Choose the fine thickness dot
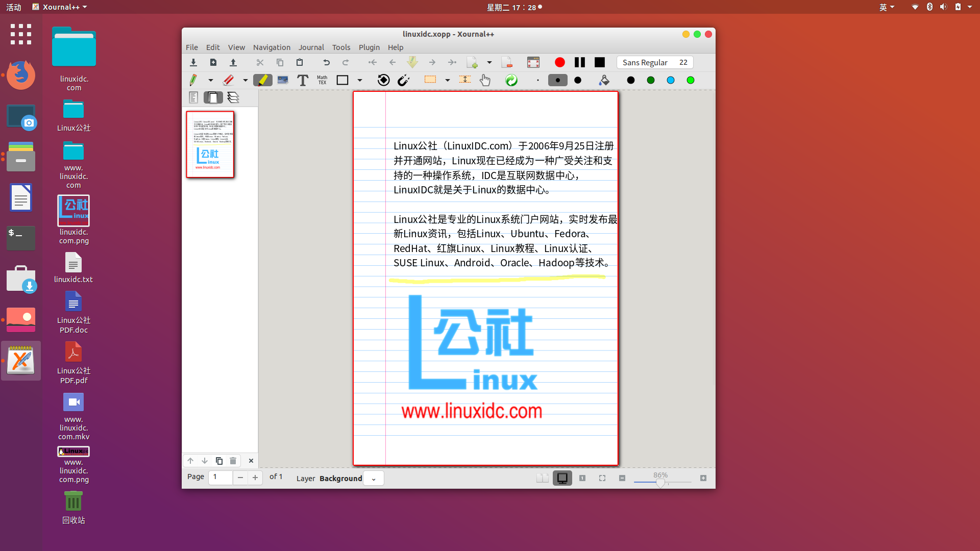 [538, 80]
